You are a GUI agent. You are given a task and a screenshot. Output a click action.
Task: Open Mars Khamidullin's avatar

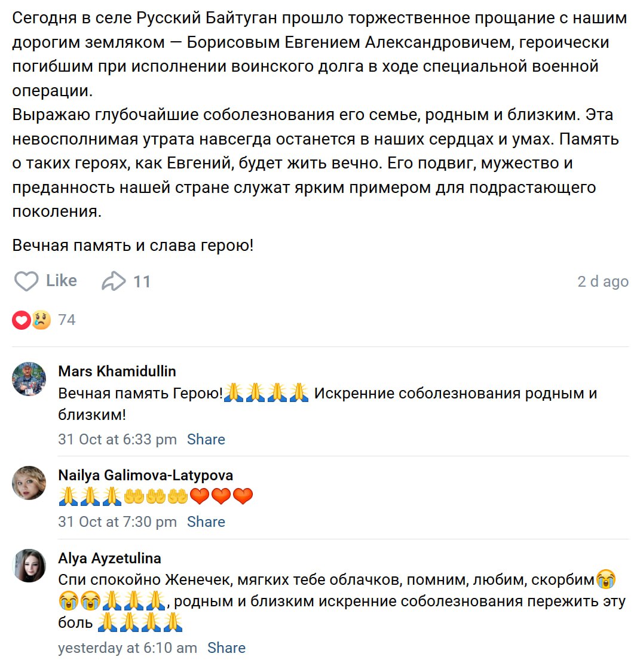click(x=29, y=379)
